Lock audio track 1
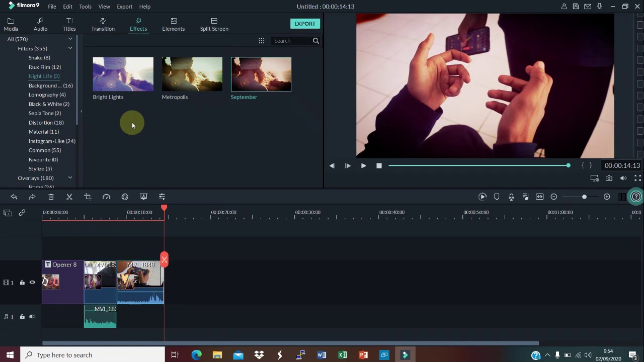Image resolution: width=644 pixels, height=362 pixels. tap(22, 317)
